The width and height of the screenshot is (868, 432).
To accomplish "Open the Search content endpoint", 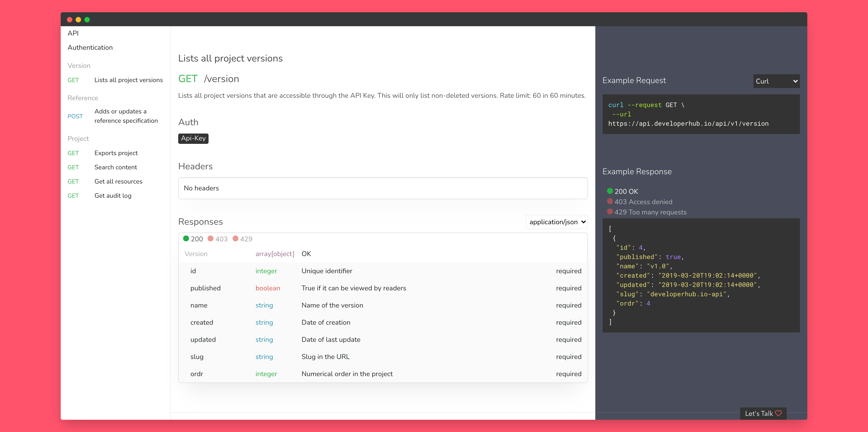I will [x=116, y=167].
